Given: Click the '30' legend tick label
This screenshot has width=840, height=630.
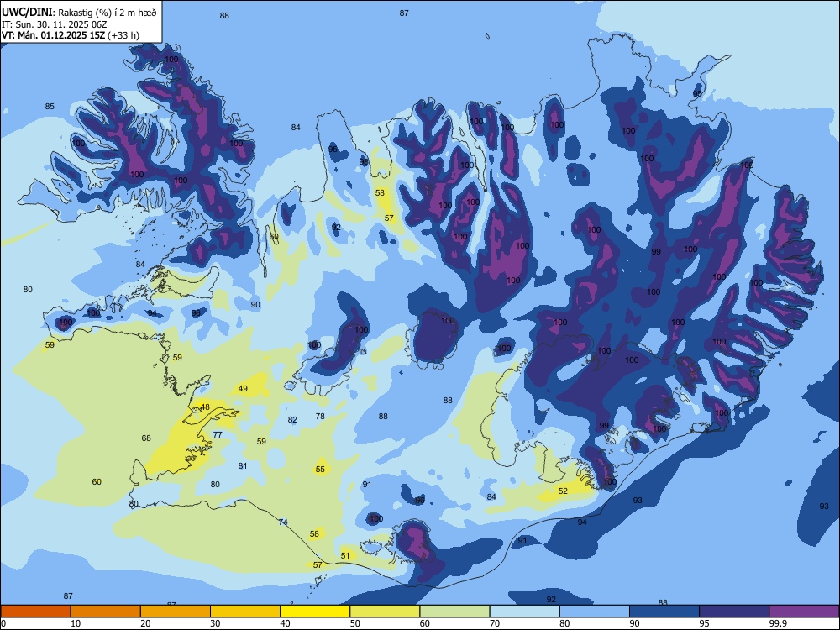Looking at the screenshot, I should click(x=215, y=623).
